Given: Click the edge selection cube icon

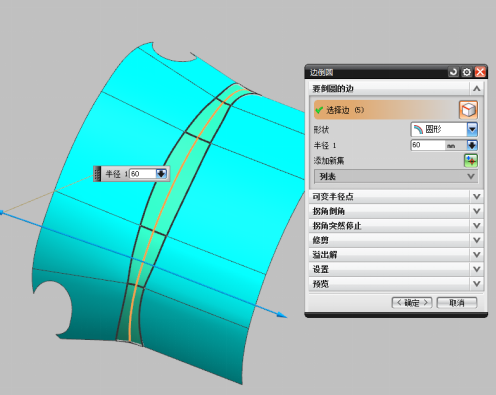Looking at the screenshot, I should coord(468,110).
